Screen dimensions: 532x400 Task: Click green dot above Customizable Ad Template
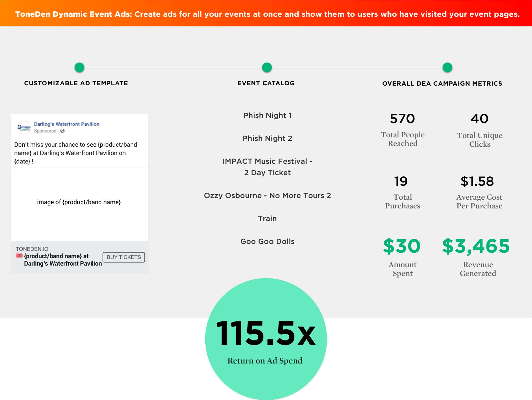pos(79,68)
